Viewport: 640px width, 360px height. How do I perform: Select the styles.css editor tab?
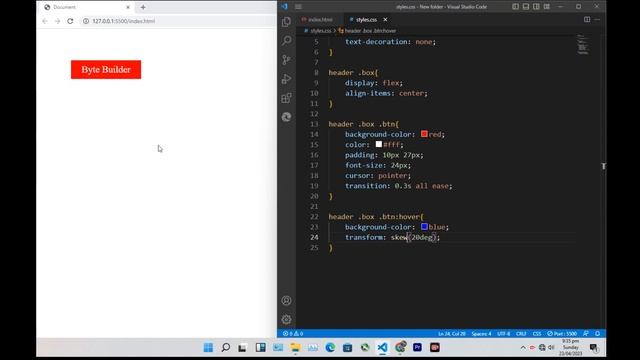point(366,20)
